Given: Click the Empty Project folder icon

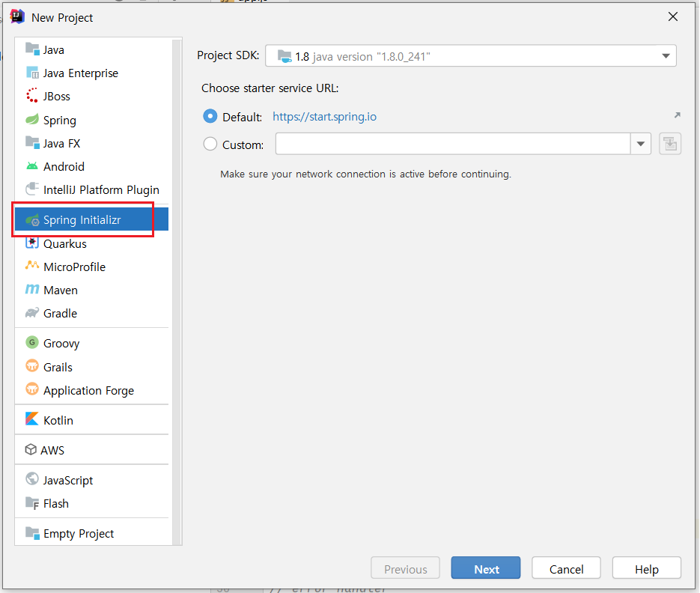Looking at the screenshot, I should (x=32, y=532).
